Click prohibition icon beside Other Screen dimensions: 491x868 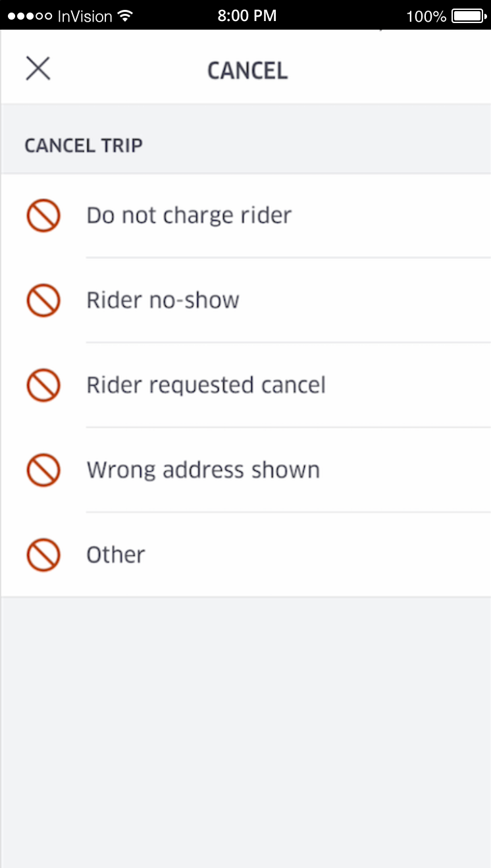43,555
